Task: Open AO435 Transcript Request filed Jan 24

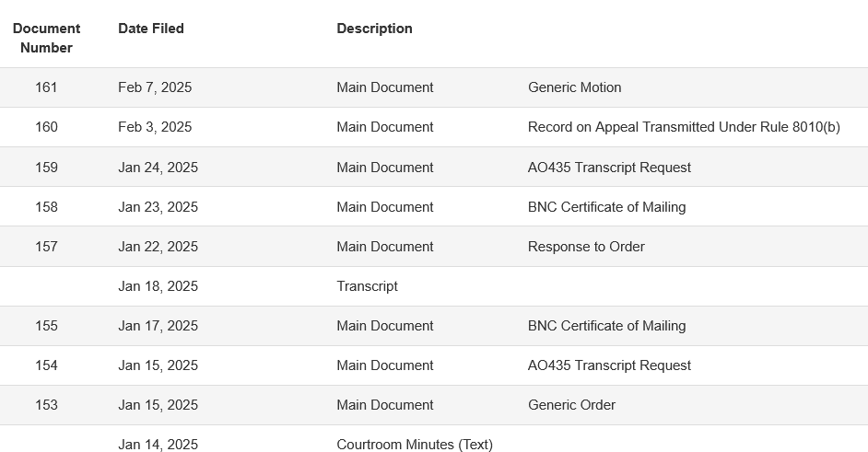Action: point(609,168)
